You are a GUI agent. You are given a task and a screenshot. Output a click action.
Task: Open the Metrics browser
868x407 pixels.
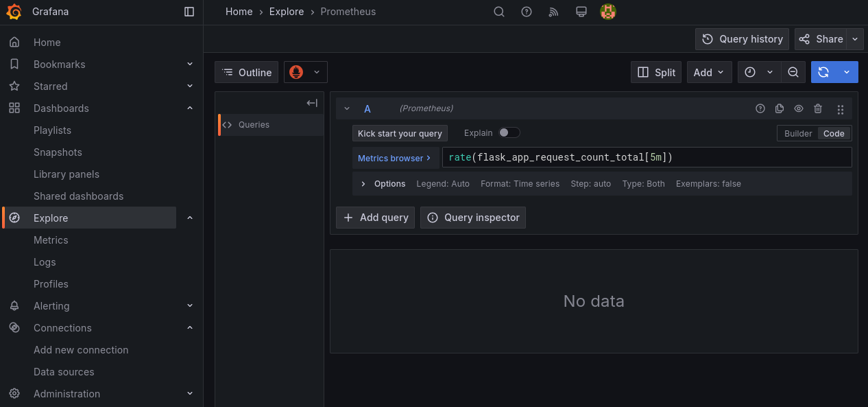pos(395,157)
